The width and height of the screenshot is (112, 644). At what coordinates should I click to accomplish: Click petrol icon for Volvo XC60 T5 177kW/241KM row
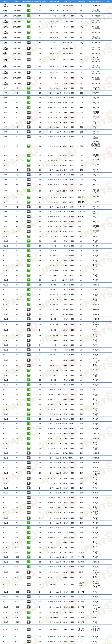29,547
